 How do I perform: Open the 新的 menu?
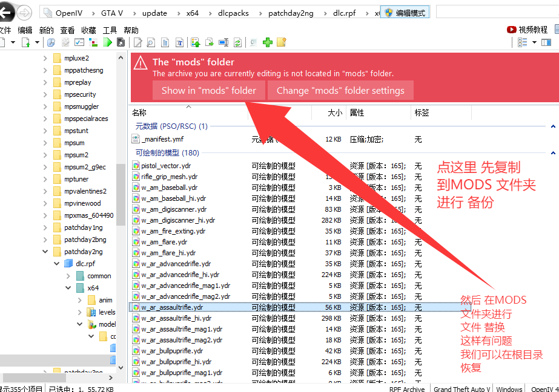[47, 30]
